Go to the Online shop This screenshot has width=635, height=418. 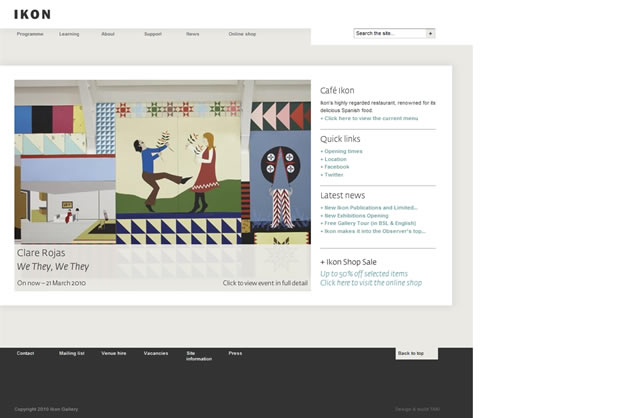pos(242,34)
